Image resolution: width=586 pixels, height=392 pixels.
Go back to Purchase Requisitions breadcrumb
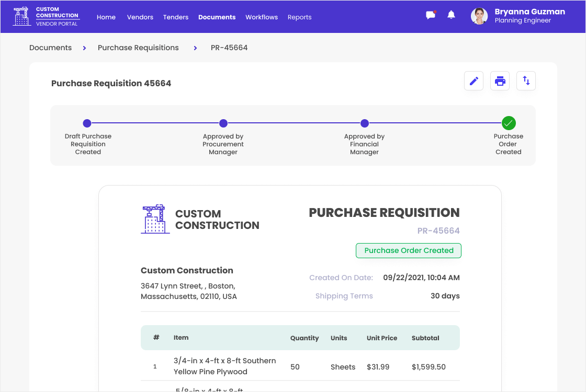point(138,48)
